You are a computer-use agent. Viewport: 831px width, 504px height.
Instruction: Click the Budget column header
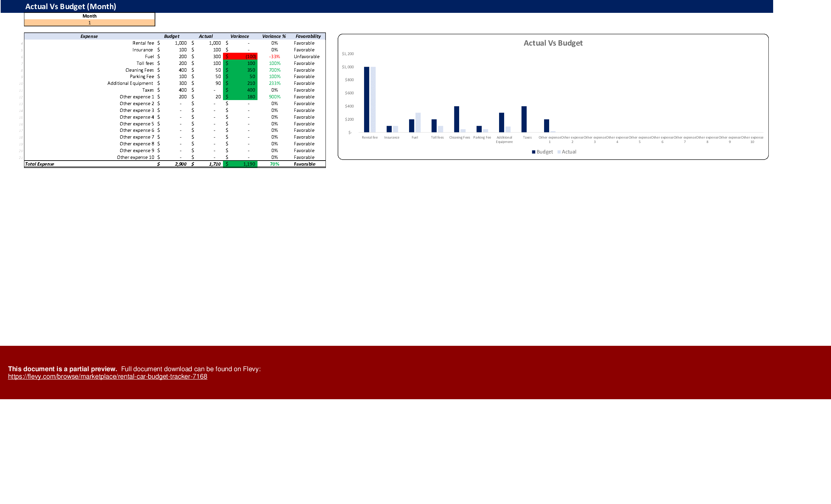[x=172, y=36]
